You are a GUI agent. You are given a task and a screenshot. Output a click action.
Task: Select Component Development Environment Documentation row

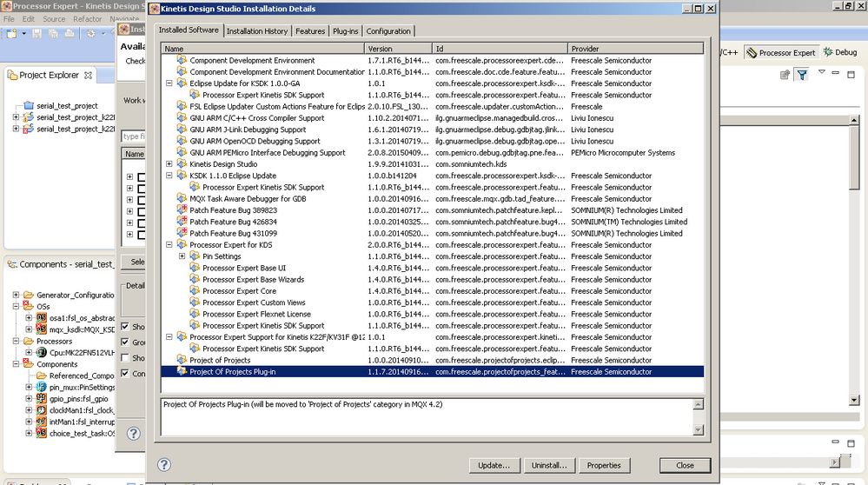[433, 71]
